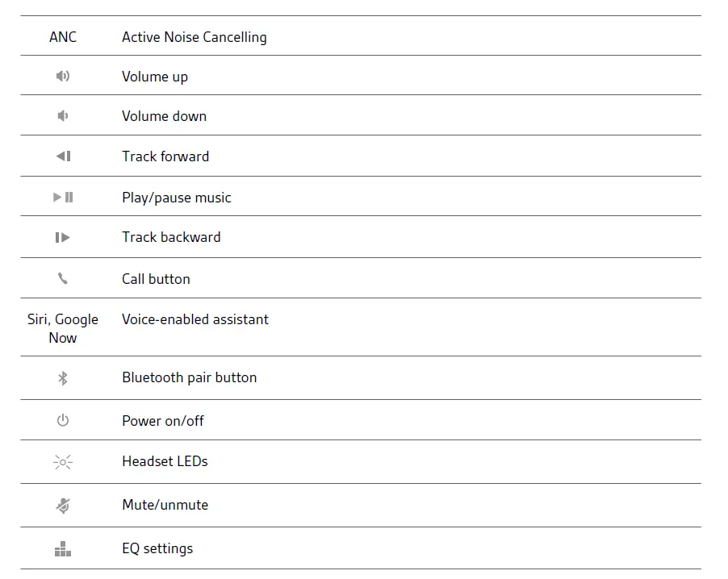This screenshot has height=579, width=728.
Task: Click the Play/pause music description
Action: pyautogui.click(x=177, y=198)
